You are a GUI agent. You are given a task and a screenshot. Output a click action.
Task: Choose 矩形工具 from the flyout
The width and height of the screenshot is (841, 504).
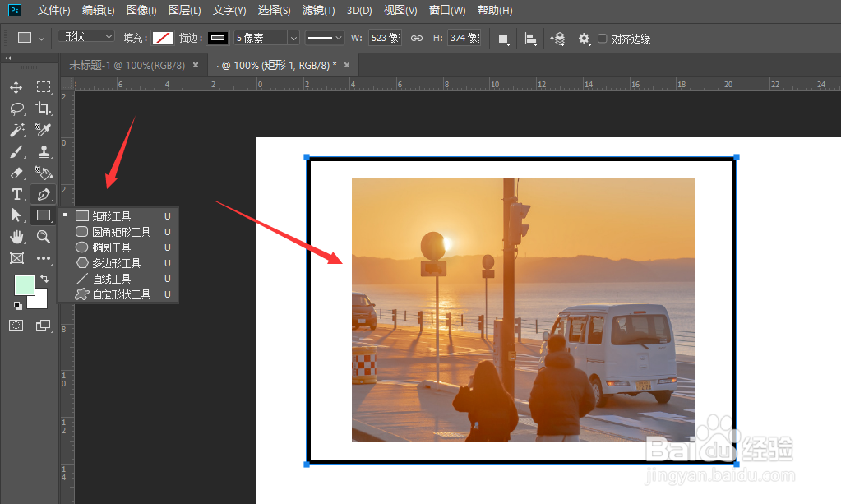point(118,216)
